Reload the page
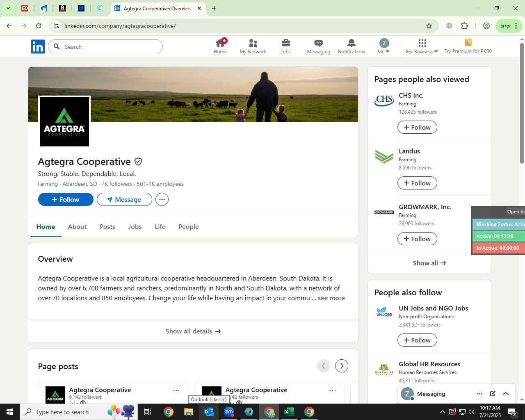This screenshot has height=420, width=525. coord(39,26)
